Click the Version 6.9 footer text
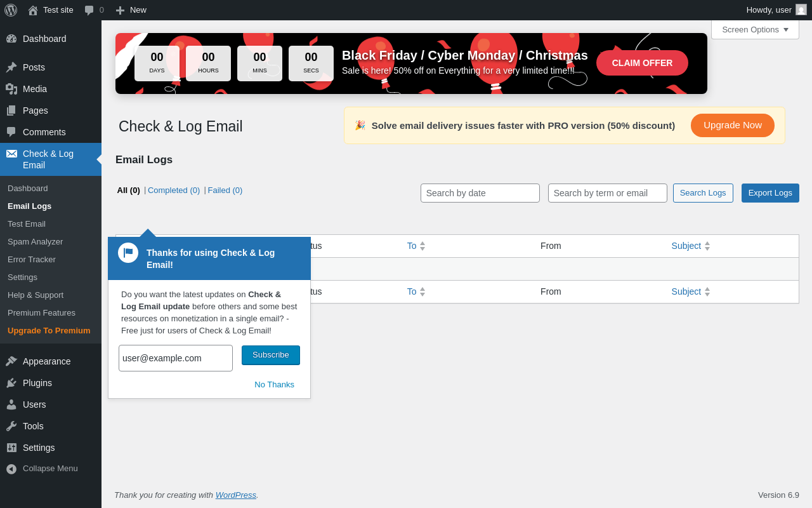 coord(778,495)
